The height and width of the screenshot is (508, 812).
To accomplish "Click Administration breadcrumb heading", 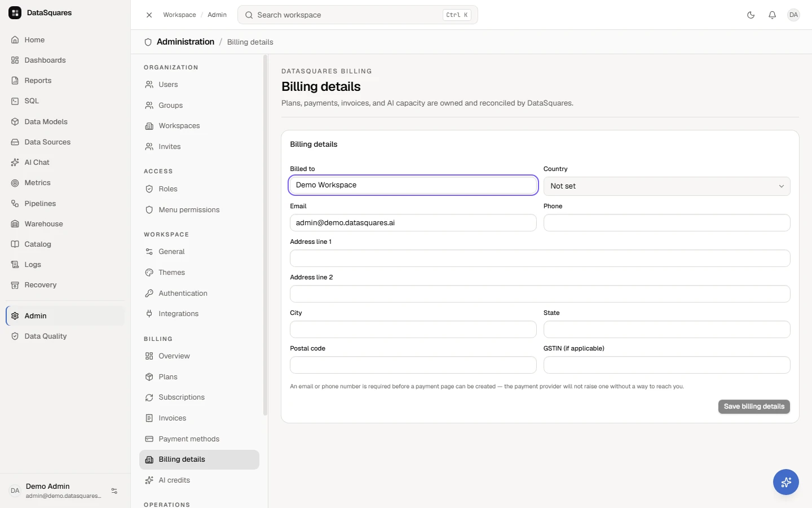I will pyautogui.click(x=186, y=42).
